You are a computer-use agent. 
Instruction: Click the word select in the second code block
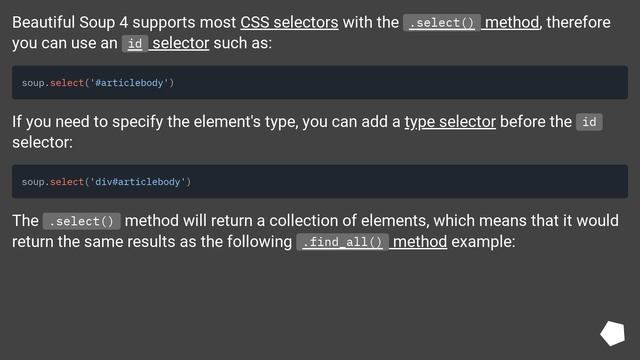(x=67, y=182)
